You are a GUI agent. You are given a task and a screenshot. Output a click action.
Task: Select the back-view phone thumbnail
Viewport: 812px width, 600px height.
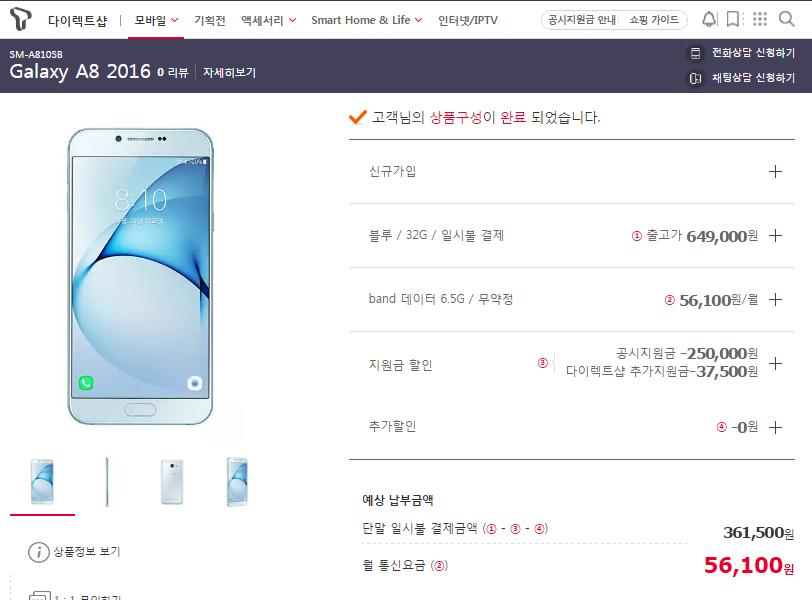(x=172, y=482)
